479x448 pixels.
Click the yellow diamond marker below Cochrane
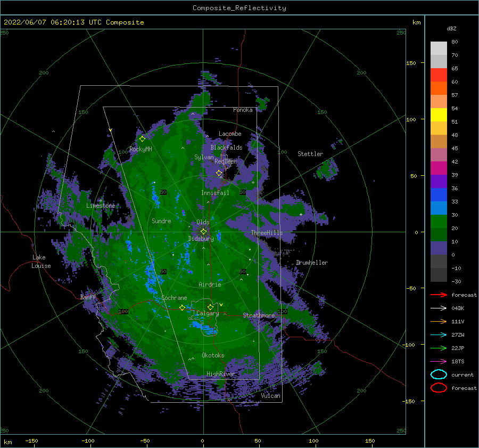coord(182,308)
